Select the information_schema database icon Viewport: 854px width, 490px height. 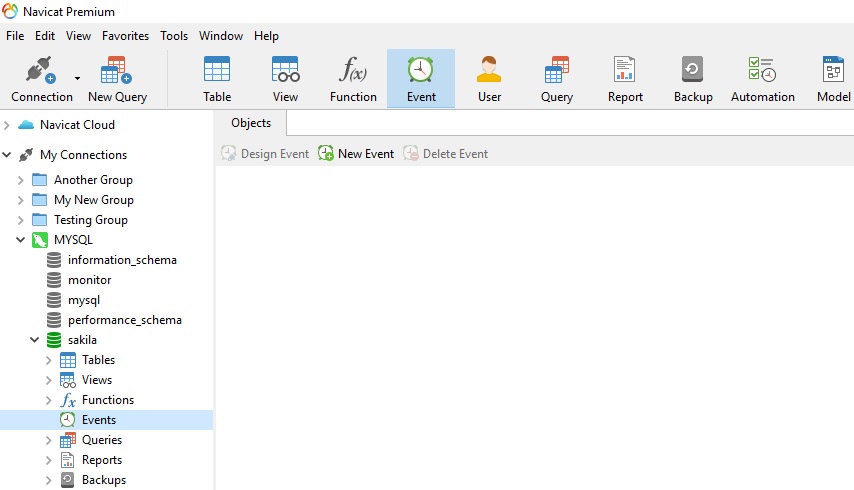[x=54, y=260]
